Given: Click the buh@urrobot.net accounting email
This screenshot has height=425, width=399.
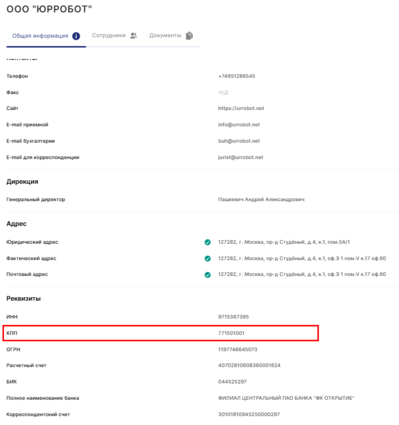Looking at the screenshot, I should click(x=239, y=141).
